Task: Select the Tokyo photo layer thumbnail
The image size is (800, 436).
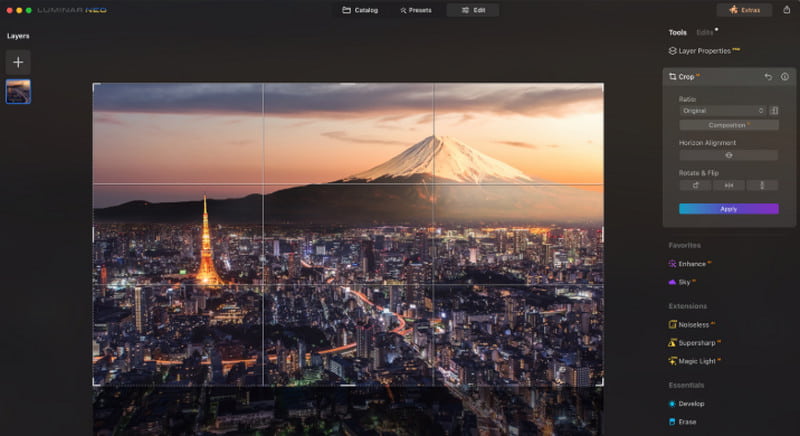Action: coord(18,92)
